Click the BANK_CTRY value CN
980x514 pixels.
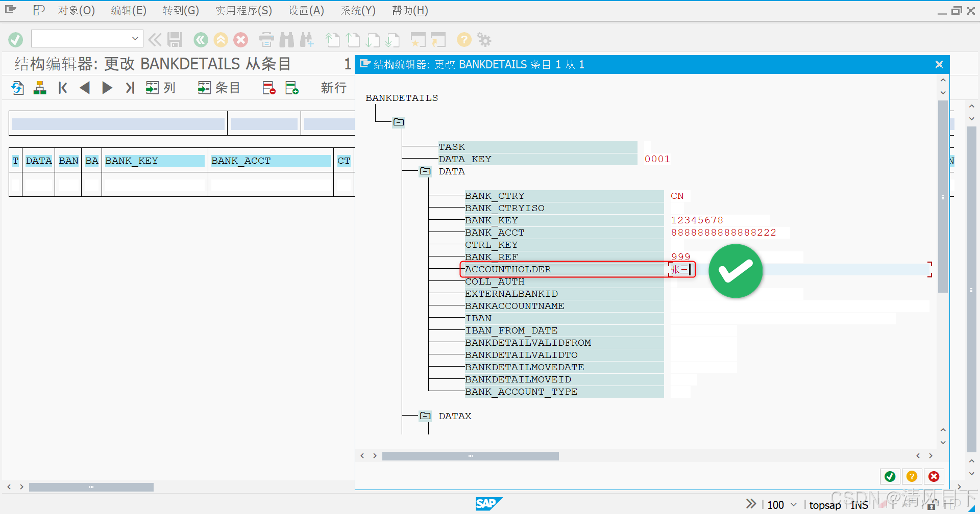tap(677, 196)
